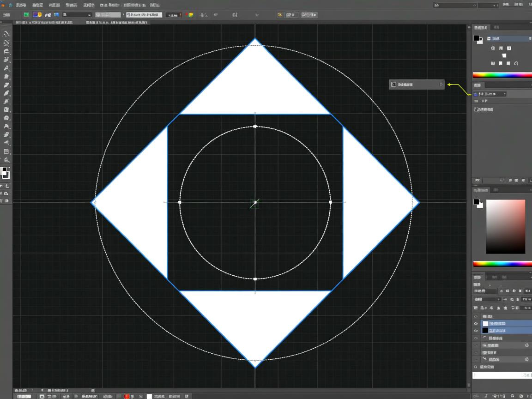
Task: Open the blend mode dropdown in the layers panel
Action: click(487, 299)
